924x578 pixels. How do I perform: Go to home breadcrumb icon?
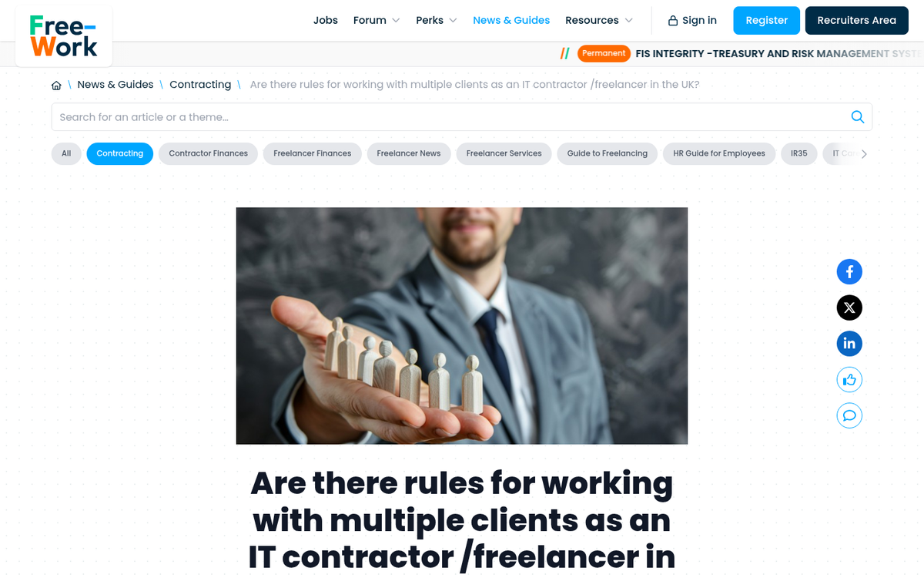click(x=56, y=86)
